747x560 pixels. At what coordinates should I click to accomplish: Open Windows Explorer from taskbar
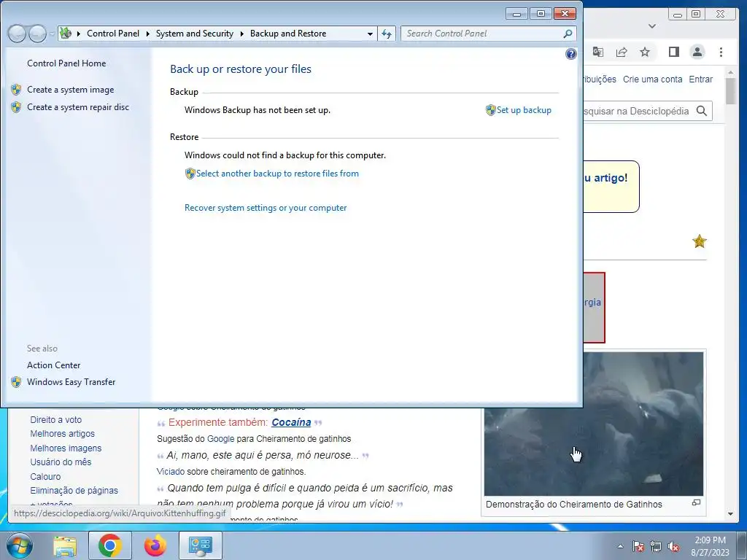click(65, 545)
